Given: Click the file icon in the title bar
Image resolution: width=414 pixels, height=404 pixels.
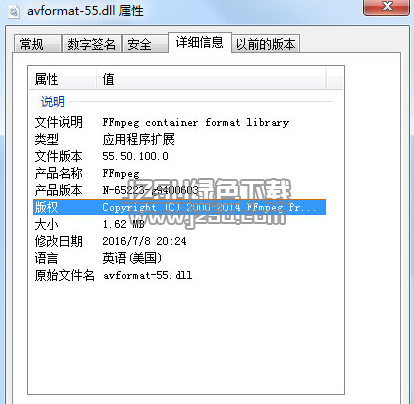Looking at the screenshot, I should pos(14,12).
